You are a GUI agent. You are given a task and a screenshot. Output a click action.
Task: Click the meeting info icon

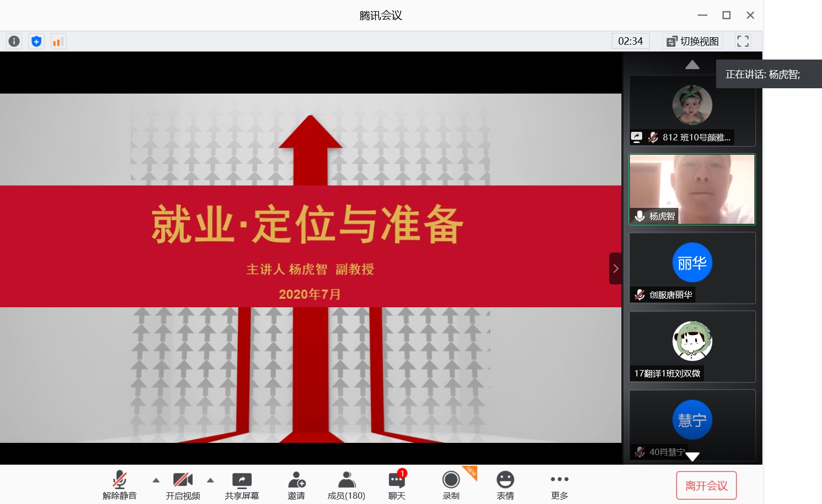point(14,41)
